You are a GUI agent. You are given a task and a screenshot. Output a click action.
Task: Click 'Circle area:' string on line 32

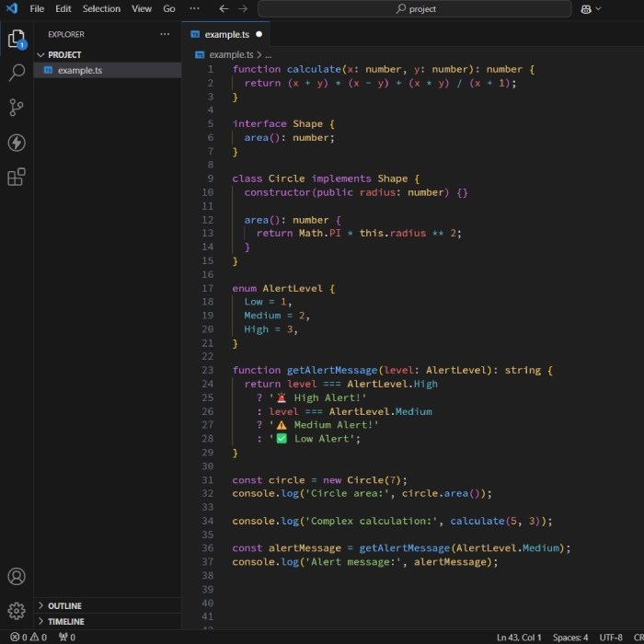347,493
